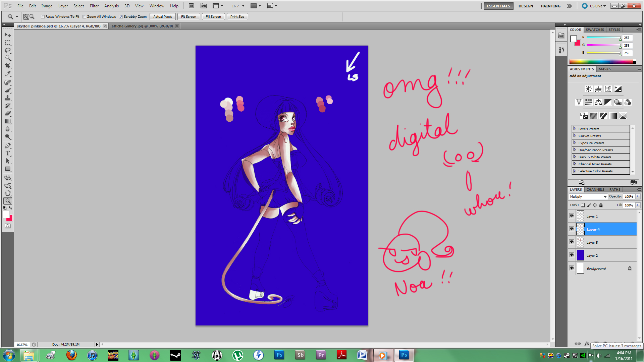The width and height of the screenshot is (644, 362).
Task: Click the Color Balance adjustment icon
Action: 598,102
